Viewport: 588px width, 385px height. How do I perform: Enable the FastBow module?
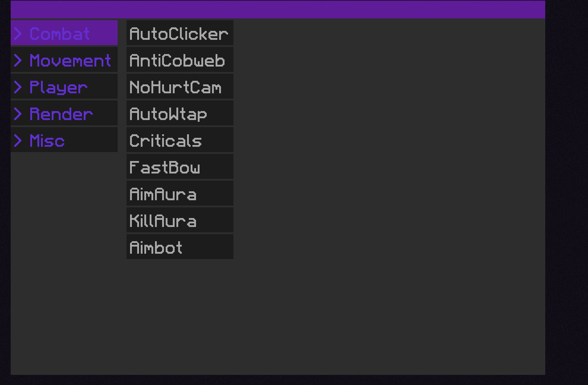point(180,166)
